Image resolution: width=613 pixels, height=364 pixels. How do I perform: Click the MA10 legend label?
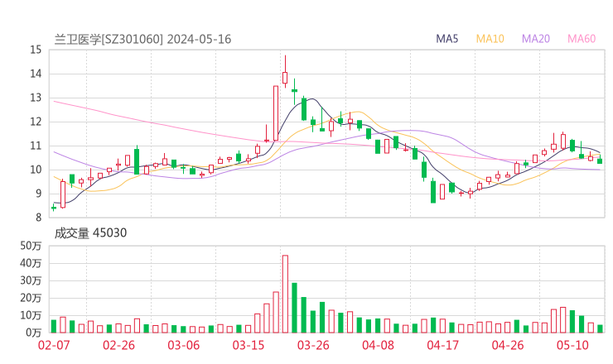tap(490, 39)
